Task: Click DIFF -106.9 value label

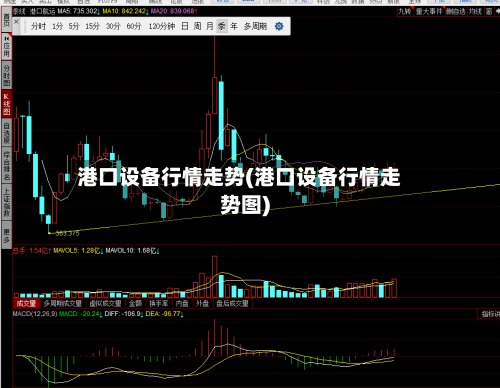Action: pos(124,314)
